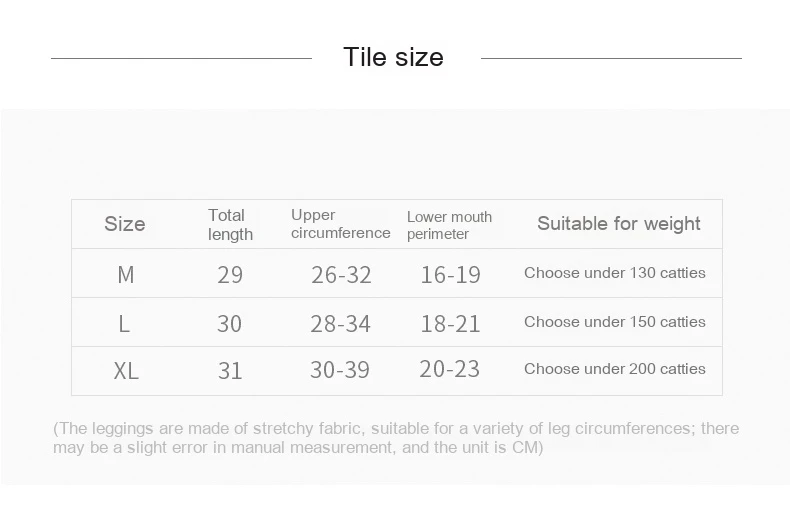The width and height of the screenshot is (790, 521).
Task: Click the M size row label
Action: [126, 275]
